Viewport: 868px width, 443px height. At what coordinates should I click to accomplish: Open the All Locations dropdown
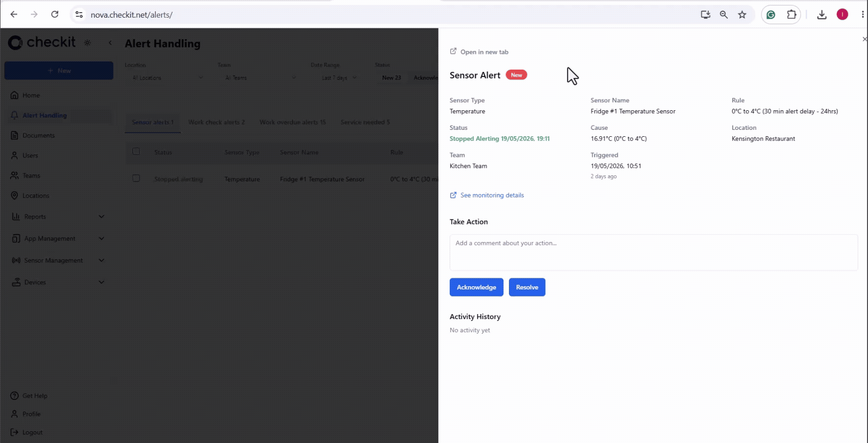167,77
